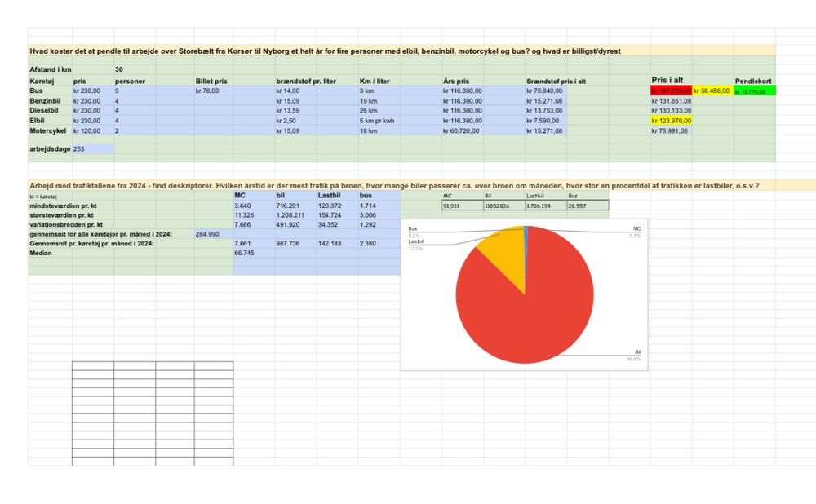Click the yellow Elbil total 'kr 123.970,00'

point(672,121)
